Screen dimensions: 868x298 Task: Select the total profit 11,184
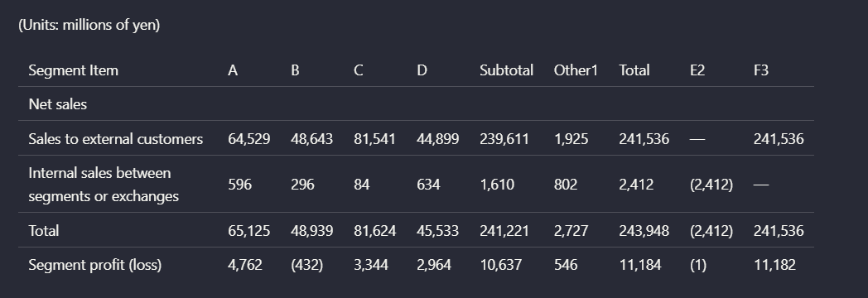tap(640, 265)
